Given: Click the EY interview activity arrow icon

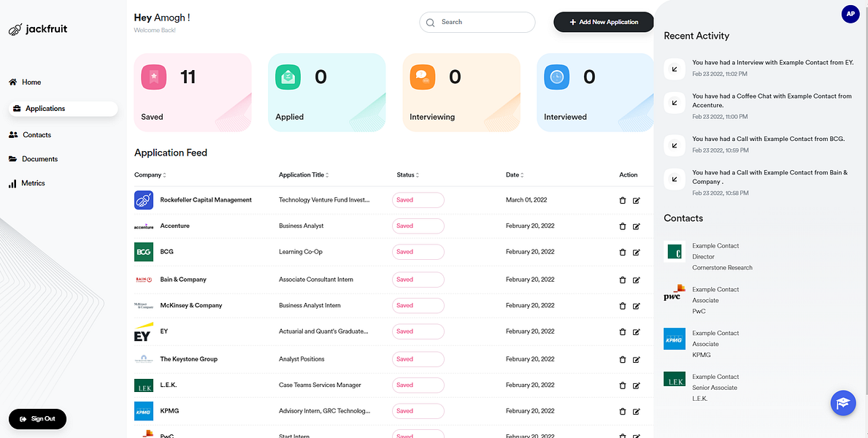Looking at the screenshot, I should click(x=675, y=69).
